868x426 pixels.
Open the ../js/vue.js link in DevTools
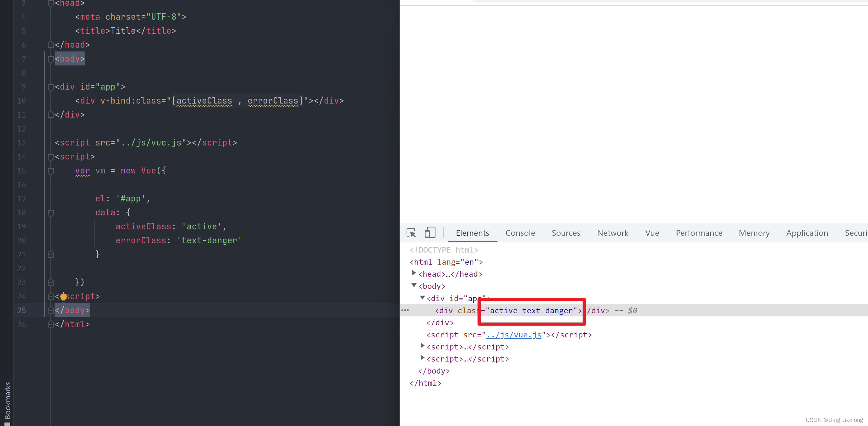(513, 335)
